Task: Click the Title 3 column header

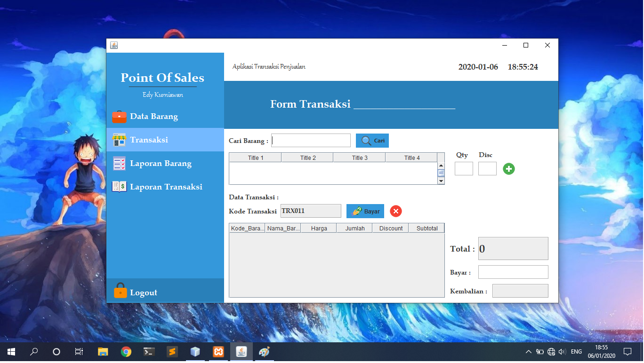Action: (360, 158)
